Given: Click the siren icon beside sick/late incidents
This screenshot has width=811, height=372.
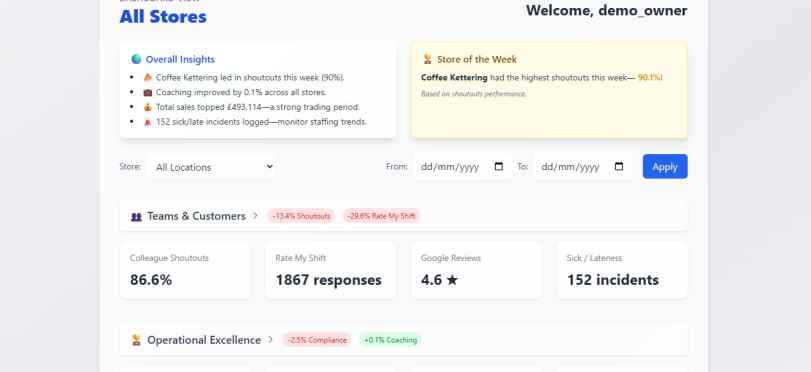Looking at the screenshot, I should point(148,122).
